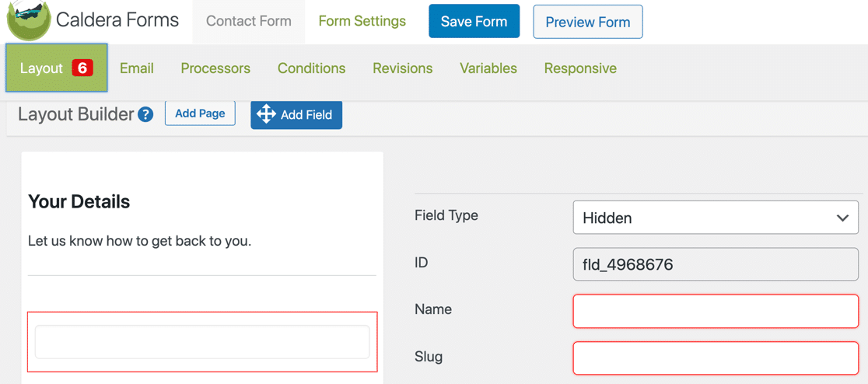Go to the Conditions tab

coord(311,68)
